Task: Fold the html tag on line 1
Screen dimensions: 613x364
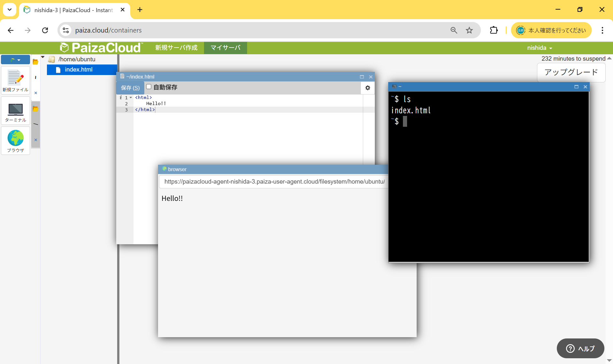Action: [x=131, y=98]
